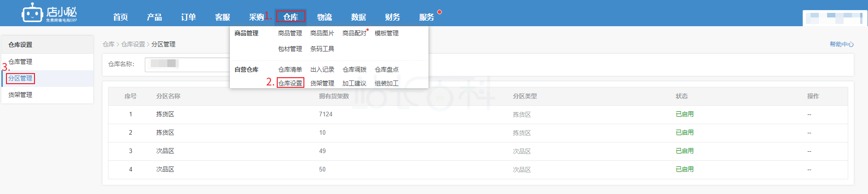Choose 仓库设置 in the dropdown menu

[290, 83]
